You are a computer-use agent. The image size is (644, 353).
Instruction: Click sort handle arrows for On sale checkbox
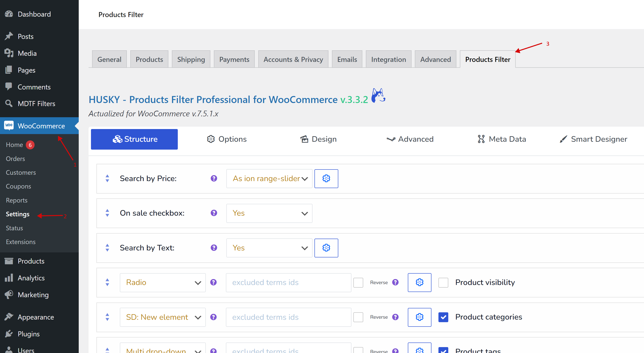(107, 213)
